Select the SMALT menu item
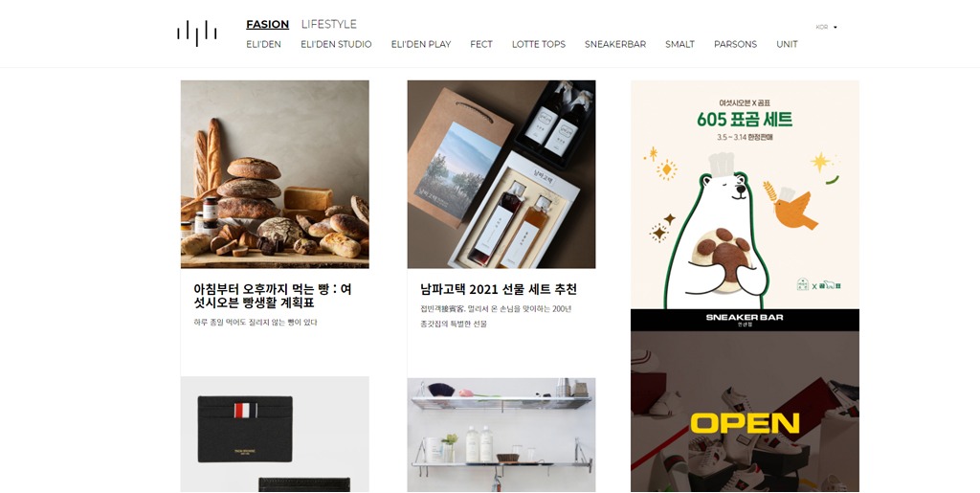 [680, 44]
